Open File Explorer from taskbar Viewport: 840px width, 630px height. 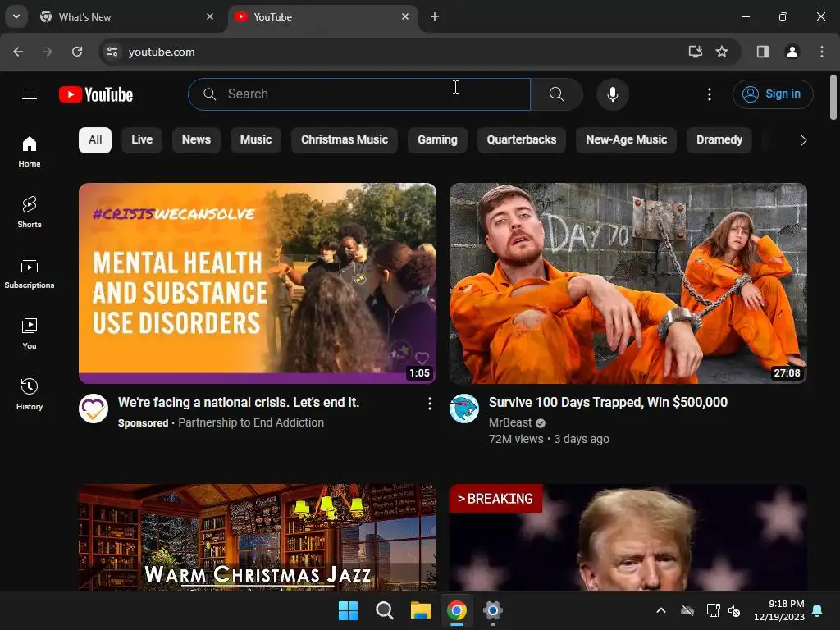[x=421, y=610]
